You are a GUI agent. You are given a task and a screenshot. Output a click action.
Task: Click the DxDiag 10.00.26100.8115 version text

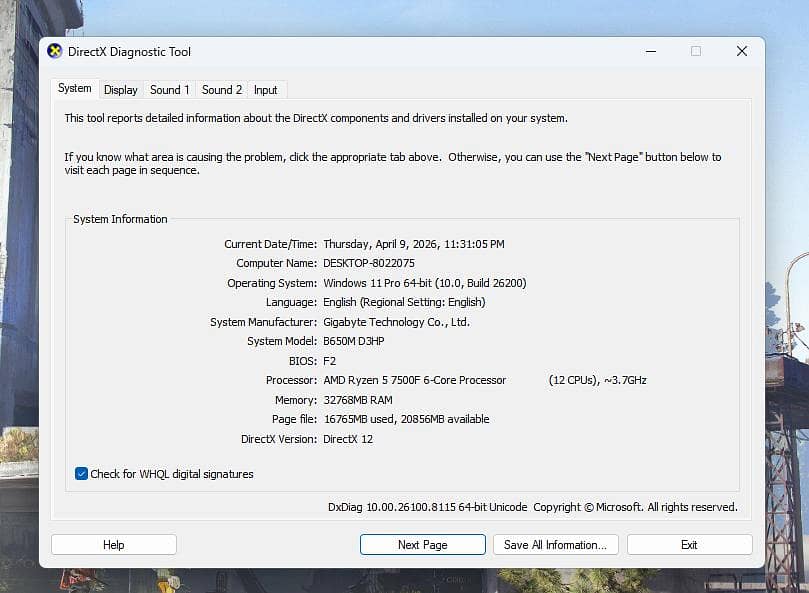coord(427,507)
